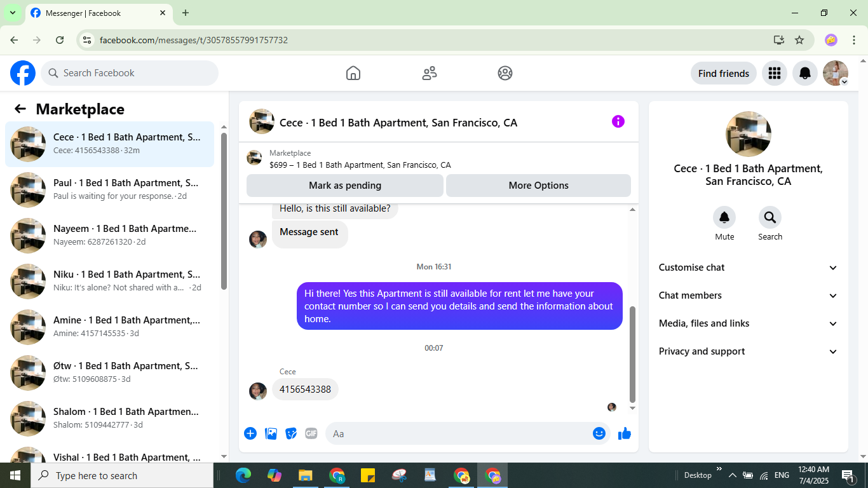The width and height of the screenshot is (868, 488).
Task: Open Microsoft Edge from taskbar
Action: tap(243, 475)
